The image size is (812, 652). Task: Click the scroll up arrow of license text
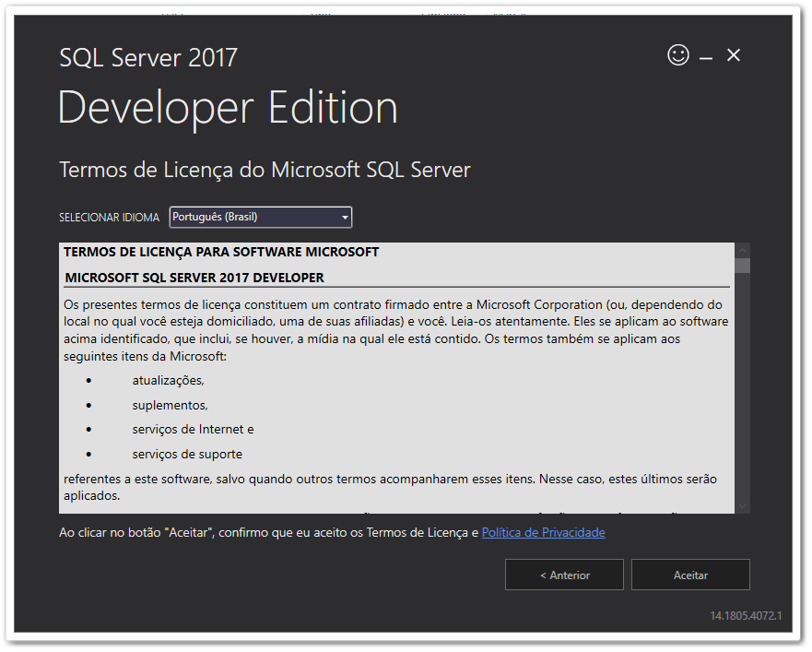743,250
